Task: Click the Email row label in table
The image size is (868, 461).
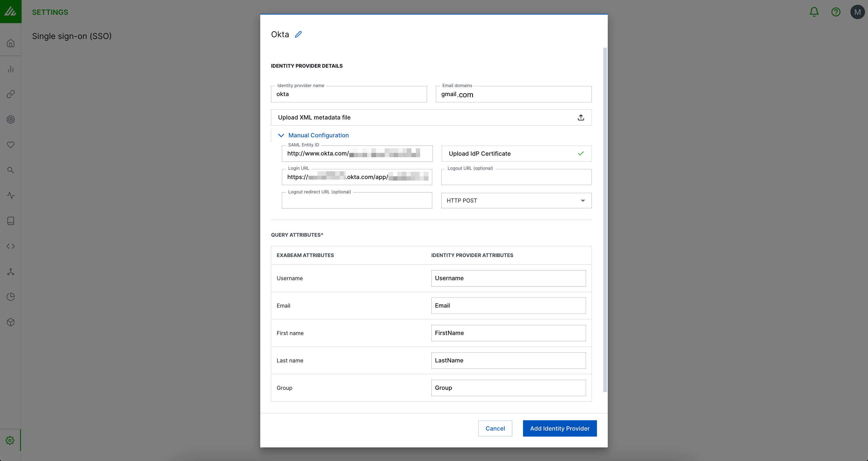Action: 283,305
